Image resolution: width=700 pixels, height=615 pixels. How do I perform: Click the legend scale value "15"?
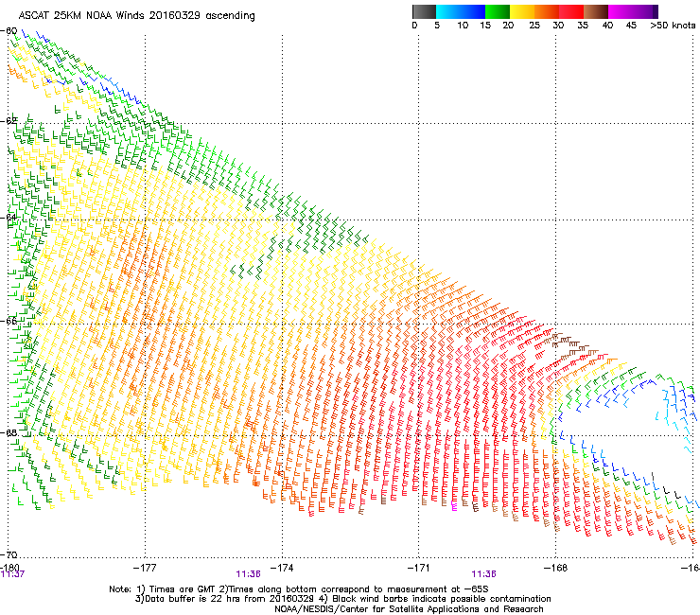485,26
